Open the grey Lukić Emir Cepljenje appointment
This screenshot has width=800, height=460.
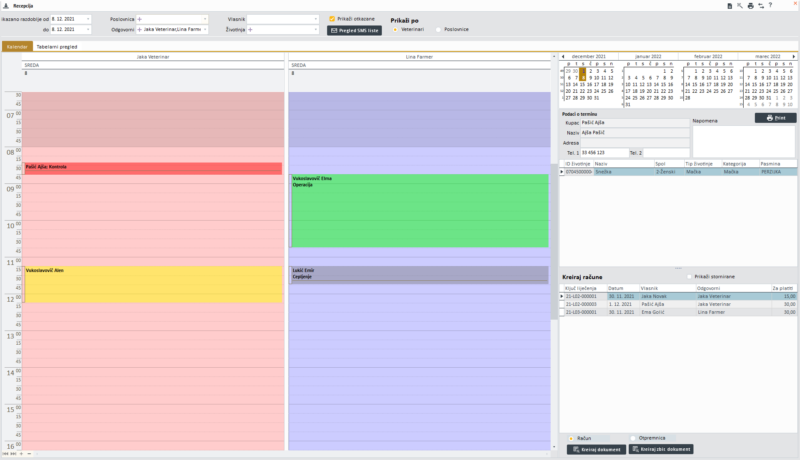click(x=419, y=274)
